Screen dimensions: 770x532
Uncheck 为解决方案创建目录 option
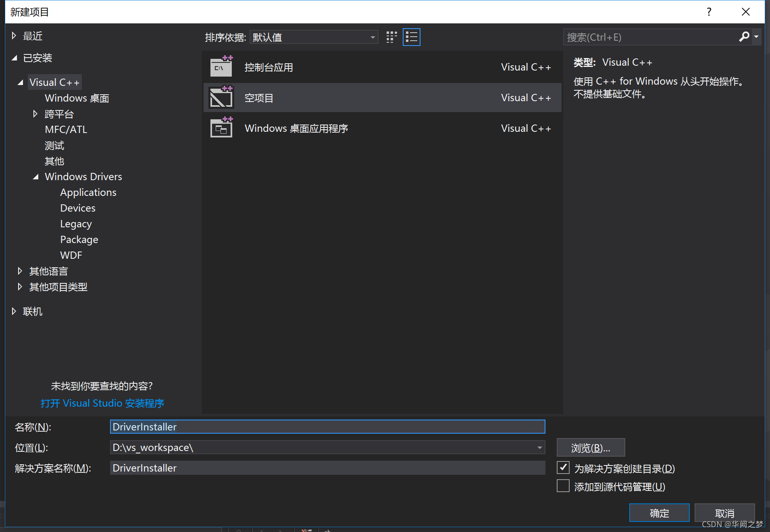[x=563, y=468]
